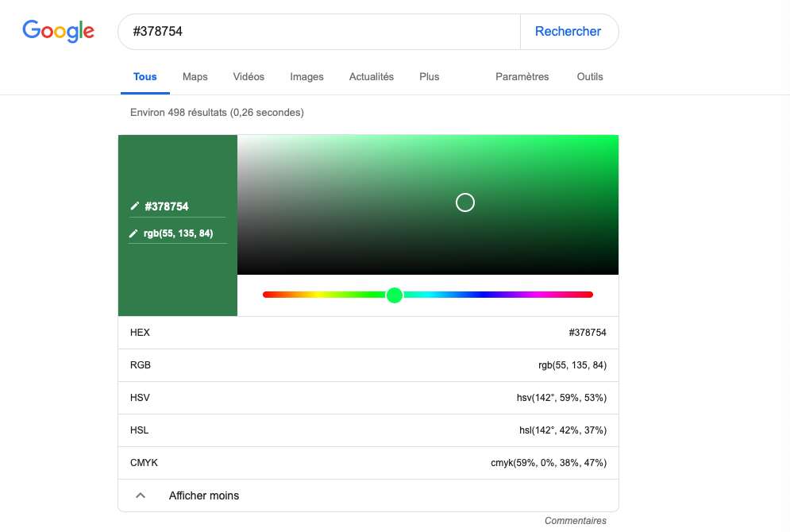Switch to the Vidéos tab
The width and height of the screenshot is (790, 532).
[249, 77]
